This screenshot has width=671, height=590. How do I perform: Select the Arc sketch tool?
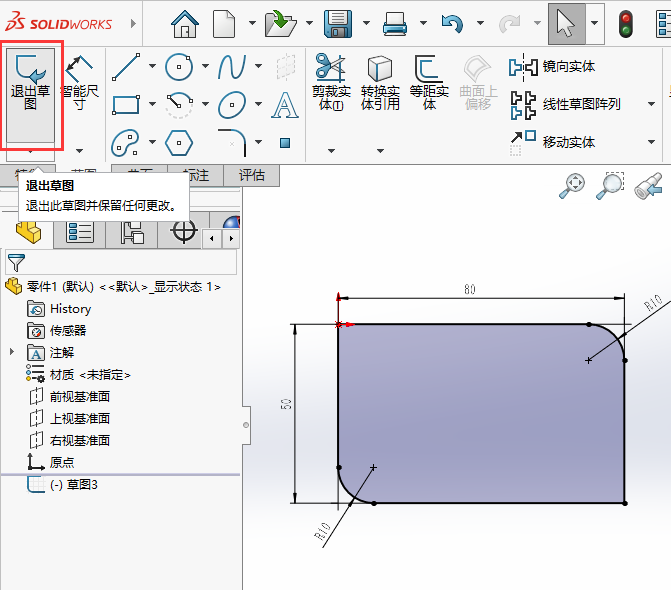179,104
